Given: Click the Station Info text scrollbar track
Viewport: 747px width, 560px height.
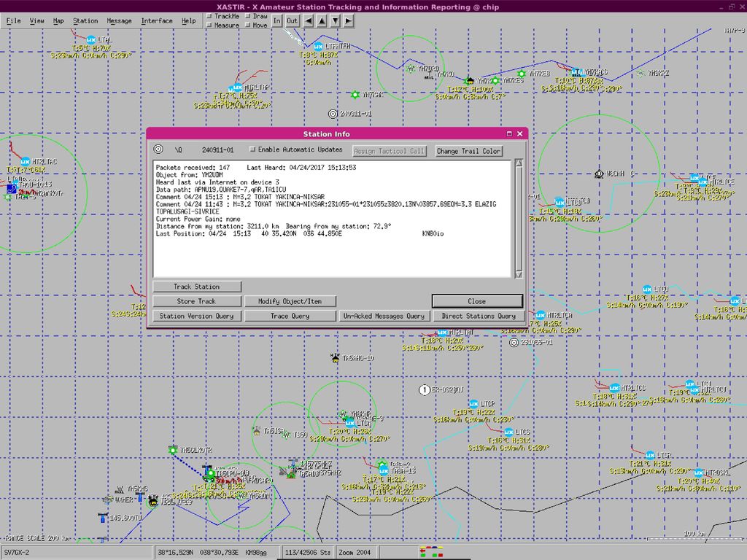Looking at the screenshot, I should 519,219.
